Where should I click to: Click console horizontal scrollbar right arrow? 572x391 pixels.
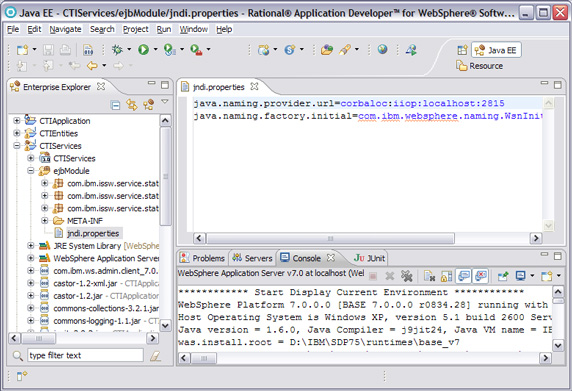pyautogui.click(x=545, y=358)
